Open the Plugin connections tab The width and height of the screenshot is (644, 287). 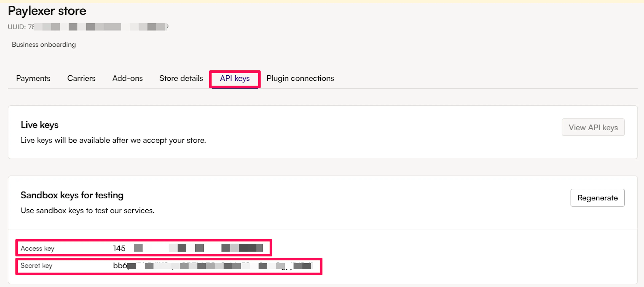pyautogui.click(x=300, y=78)
